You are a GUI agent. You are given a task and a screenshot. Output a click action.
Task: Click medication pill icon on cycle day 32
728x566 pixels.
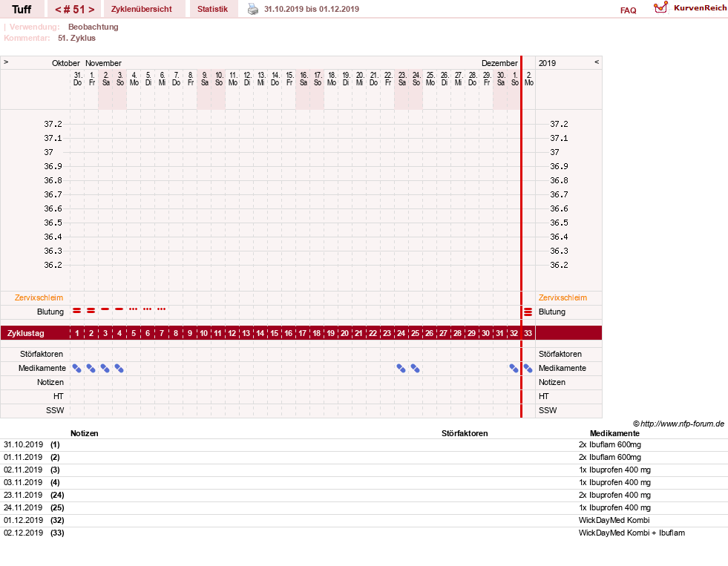coord(514,369)
